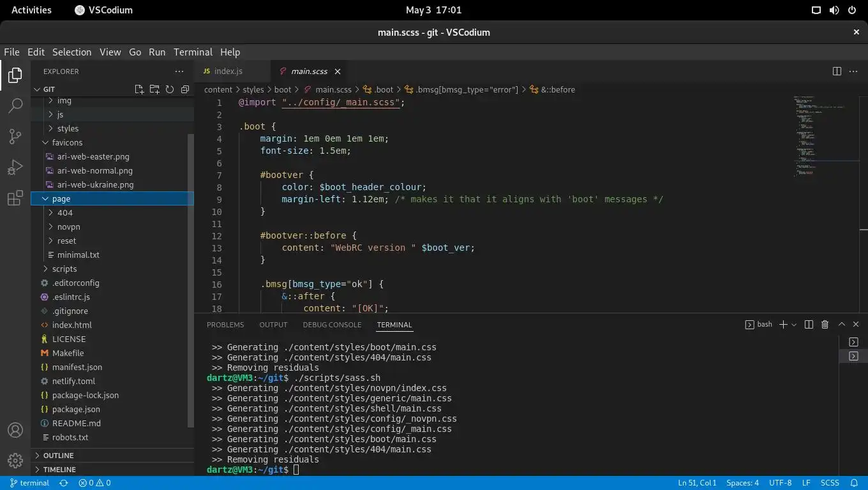Open the Help menu
The width and height of the screenshot is (868, 490).
pyautogui.click(x=230, y=52)
